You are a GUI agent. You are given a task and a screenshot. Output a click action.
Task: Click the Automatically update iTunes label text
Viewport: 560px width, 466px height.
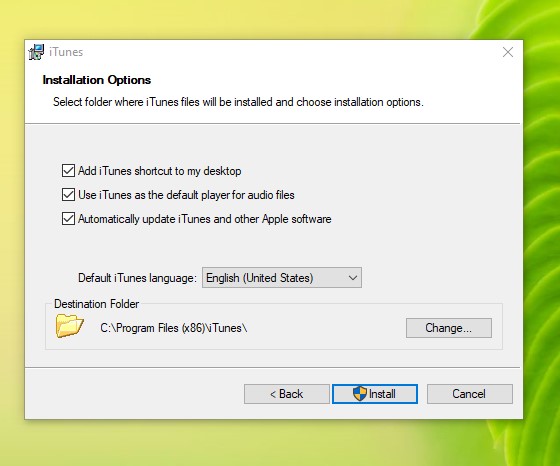205,219
